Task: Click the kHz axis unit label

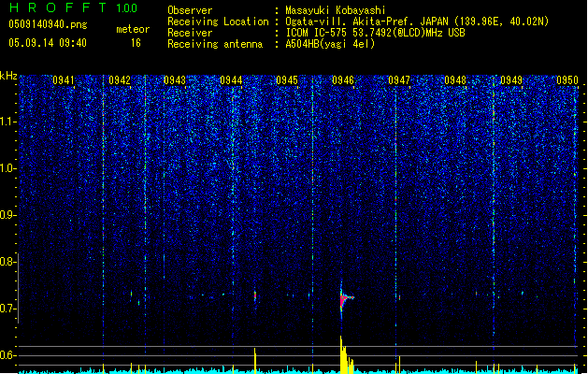Action: coord(9,76)
